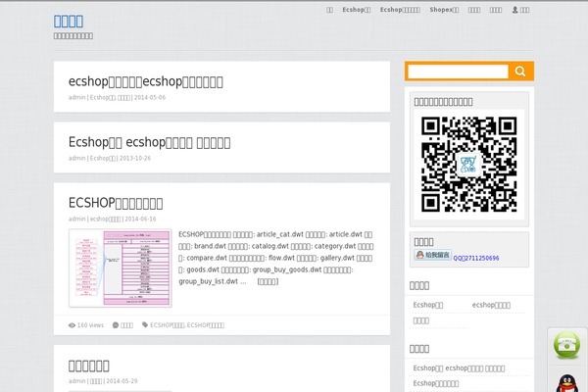This screenshot has width=588, height=392.
Task: Click the orange magnifier search button
Action: [520, 72]
